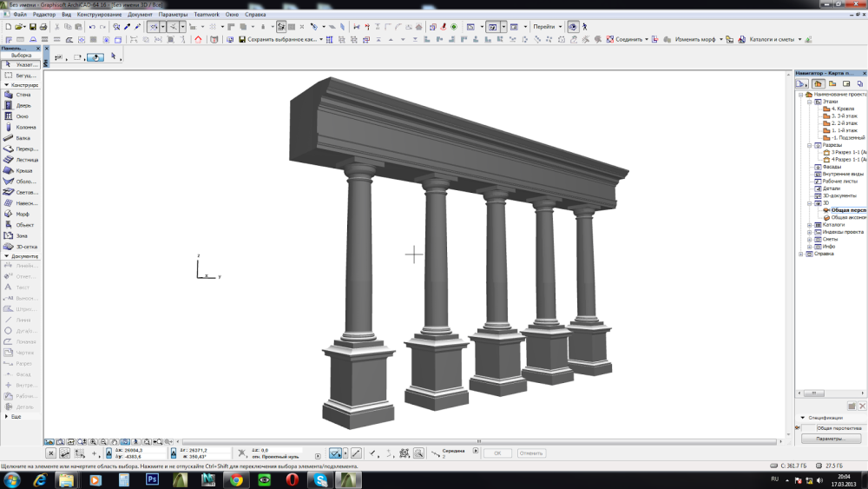This screenshot has height=489, width=868.
Task: Click the New document icon
Action: tap(9, 27)
